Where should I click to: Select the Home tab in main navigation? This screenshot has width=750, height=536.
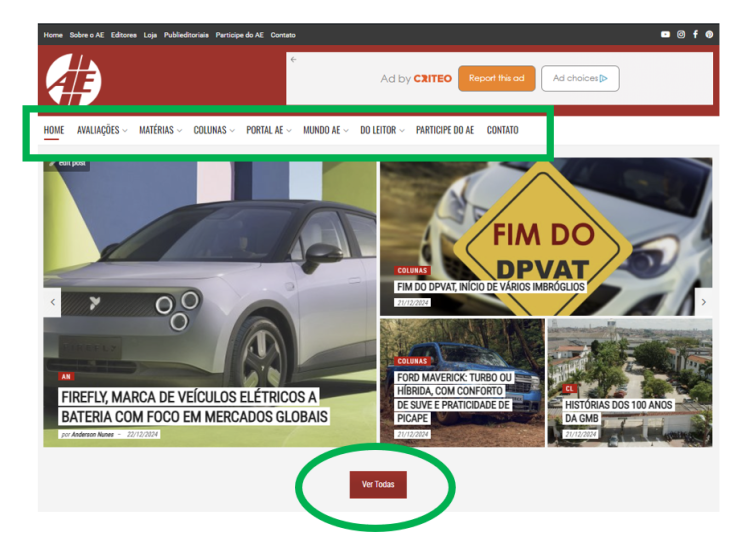click(54, 130)
